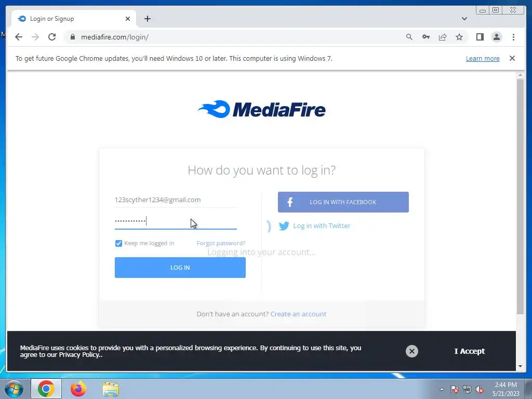Go back with the browser back arrow
This screenshot has height=399, width=532.
[19, 37]
